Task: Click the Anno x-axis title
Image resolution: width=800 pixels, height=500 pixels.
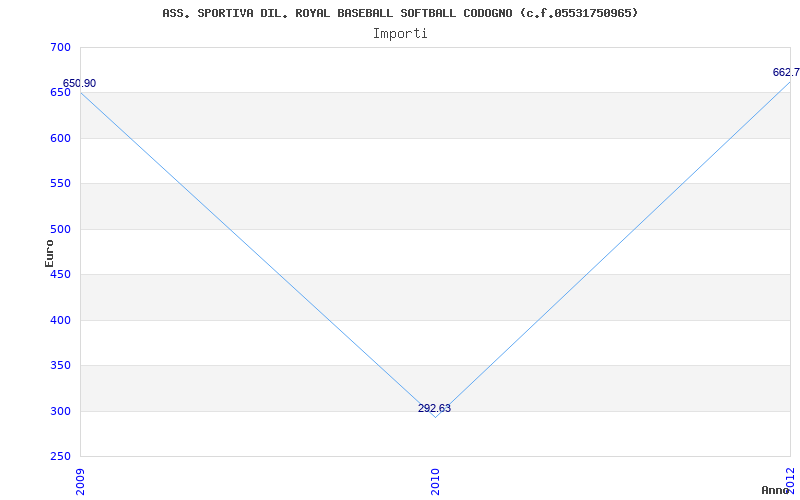Action: click(776, 490)
